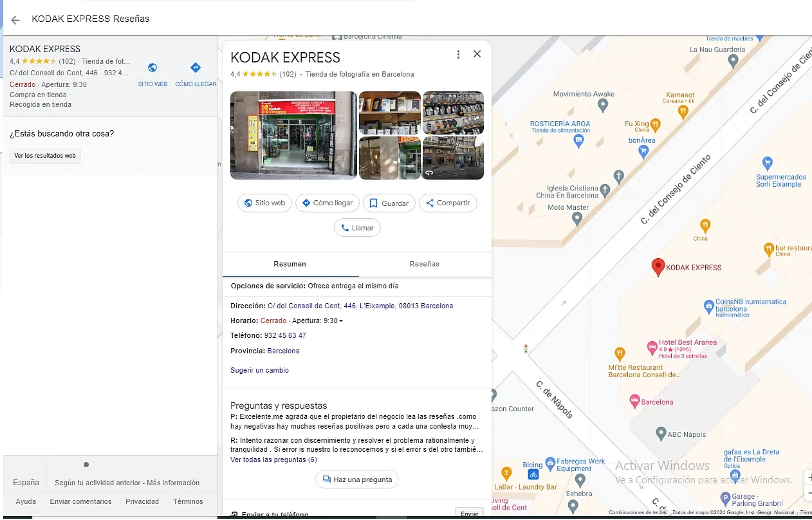Viewport: 812px width, 520px height.
Task: Select the Hotel Best Aranea marker
Action: (x=652, y=348)
